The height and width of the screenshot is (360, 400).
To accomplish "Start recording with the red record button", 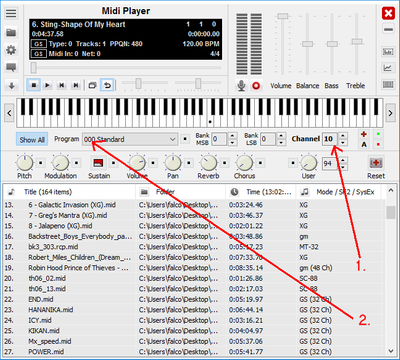I will (256, 86).
